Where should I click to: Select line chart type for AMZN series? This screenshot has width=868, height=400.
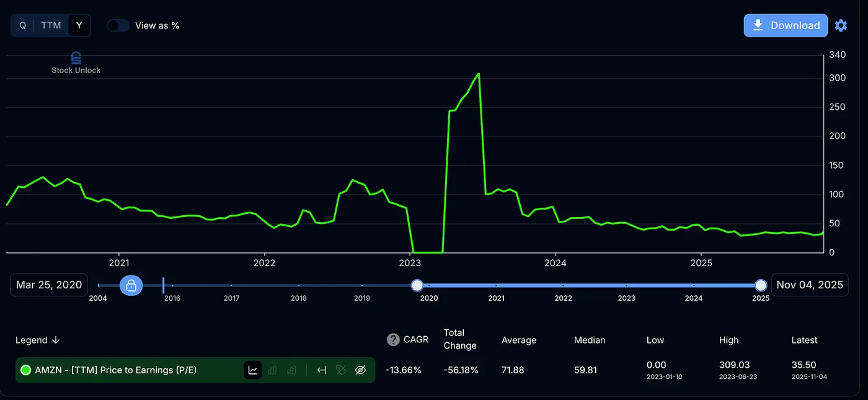pos(253,370)
